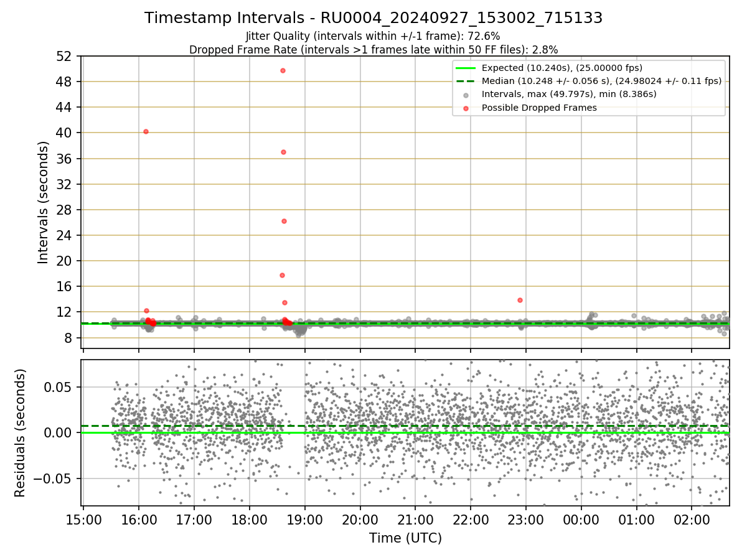Image resolution: width=747 pixels, height=560 pixels.
Task: Click the Dropped Frame Rate 2.8% subtitle
Action: [x=374, y=49]
